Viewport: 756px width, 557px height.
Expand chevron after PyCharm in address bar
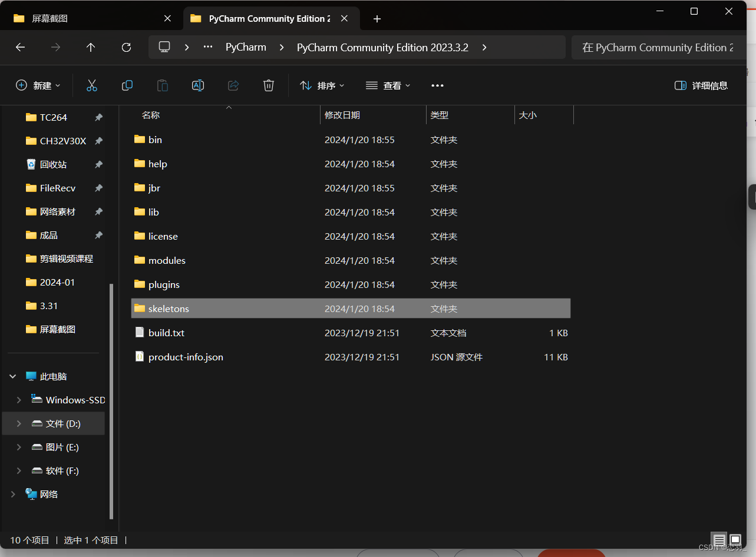point(281,47)
